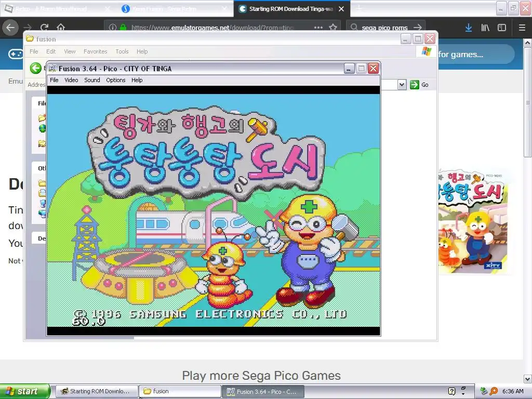Open the Edit menu in fusion folder window
The height and width of the screenshot is (399, 532).
click(51, 51)
